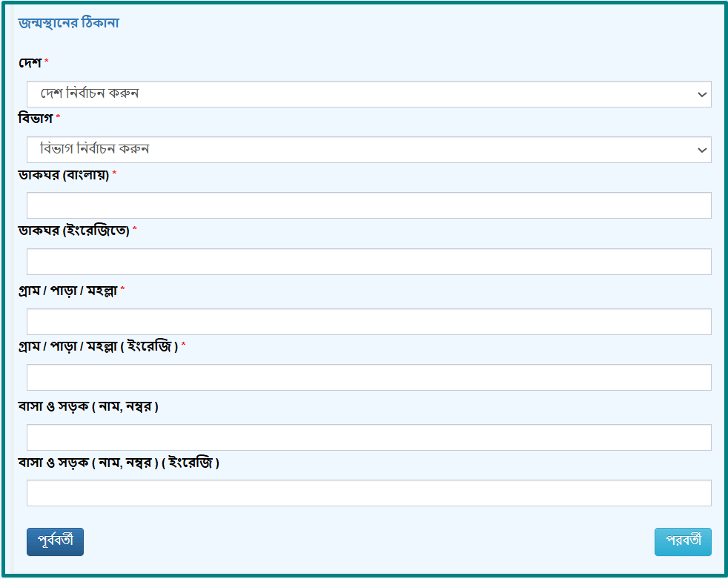Screen dimensions: 728x579
Task: Select the গ্রাম / পাড়া / মহল্লা (ইংরেজি) field
Action: tap(368, 378)
